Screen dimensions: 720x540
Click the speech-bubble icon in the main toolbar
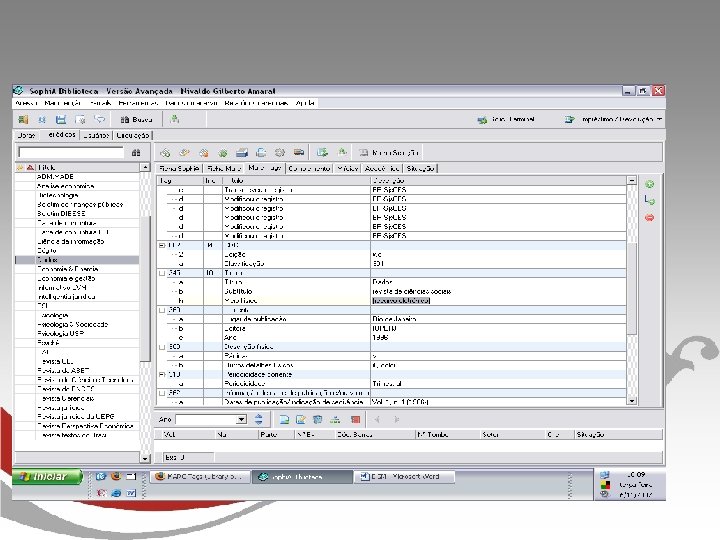99,120
